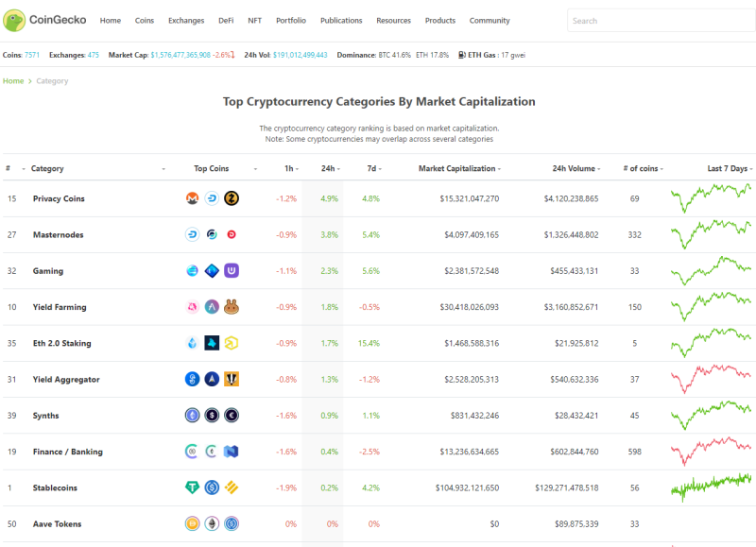This screenshot has height=547, width=756.
Task: Sort by # of coins column
Action: [641, 168]
